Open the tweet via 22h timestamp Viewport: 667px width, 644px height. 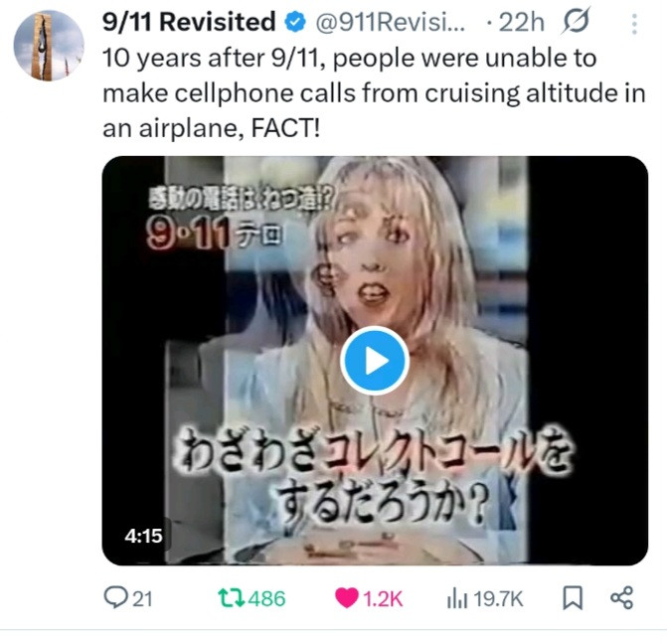click(x=521, y=22)
